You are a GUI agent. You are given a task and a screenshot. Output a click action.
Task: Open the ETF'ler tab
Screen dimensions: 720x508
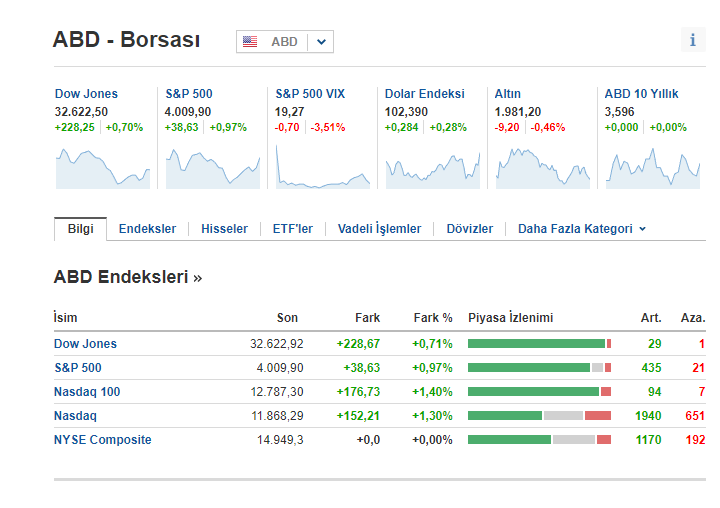pos(292,229)
